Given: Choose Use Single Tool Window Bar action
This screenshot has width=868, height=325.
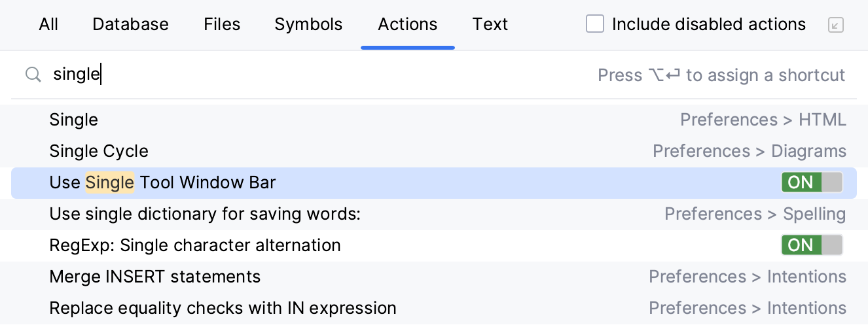Looking at the screenshot, I should [x=162, y=182].
